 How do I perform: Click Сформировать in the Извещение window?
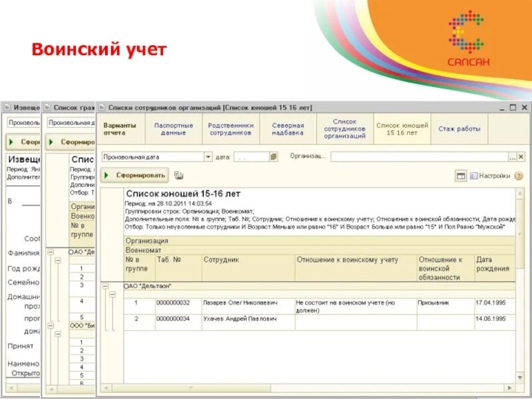coord(23,142)
